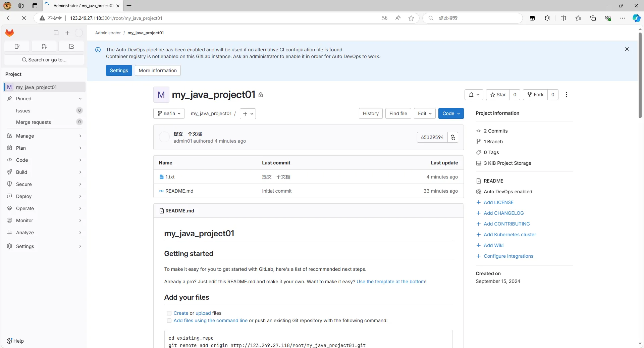Image resolution: width=644 pixels, height=348 pixels.
Task: Copy the commit SHA to clipboard
Action: click(453, 137)
